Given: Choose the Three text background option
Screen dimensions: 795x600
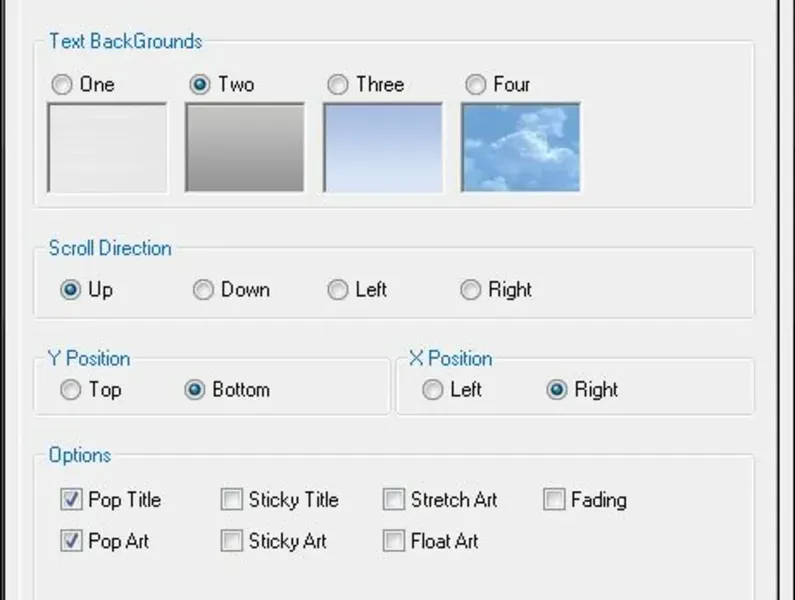Looking at the screenshot, I should click(338, 85).
